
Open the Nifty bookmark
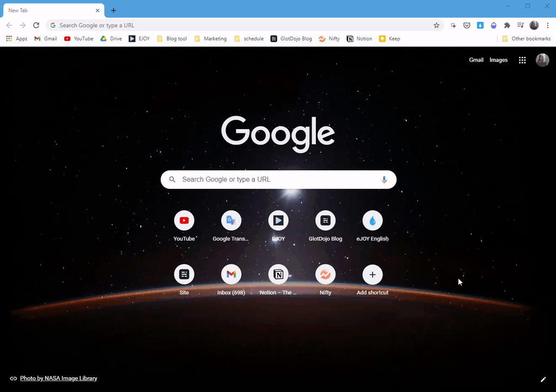click(x=329, y=39)
